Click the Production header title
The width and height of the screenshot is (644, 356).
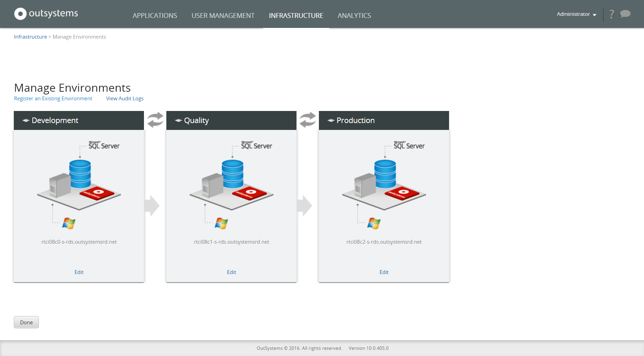pos(355,120)
